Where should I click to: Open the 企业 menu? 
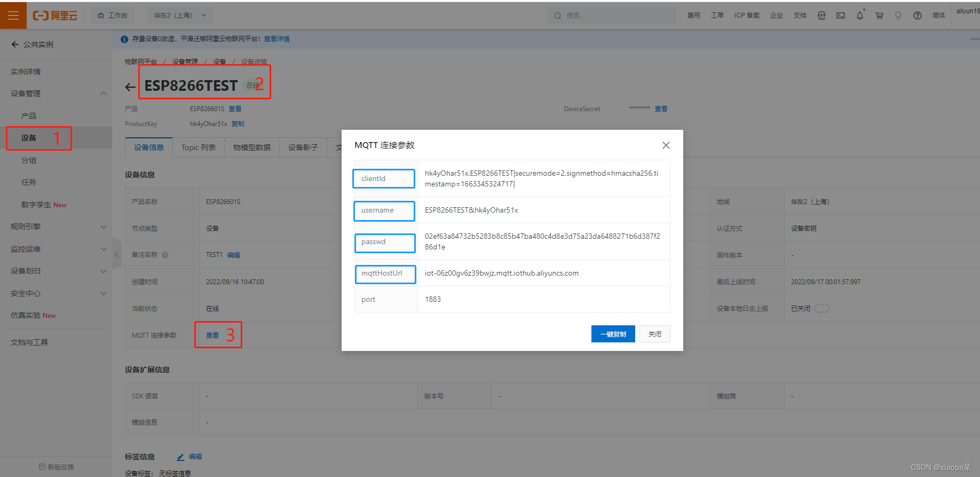click(x=776, y=15)
